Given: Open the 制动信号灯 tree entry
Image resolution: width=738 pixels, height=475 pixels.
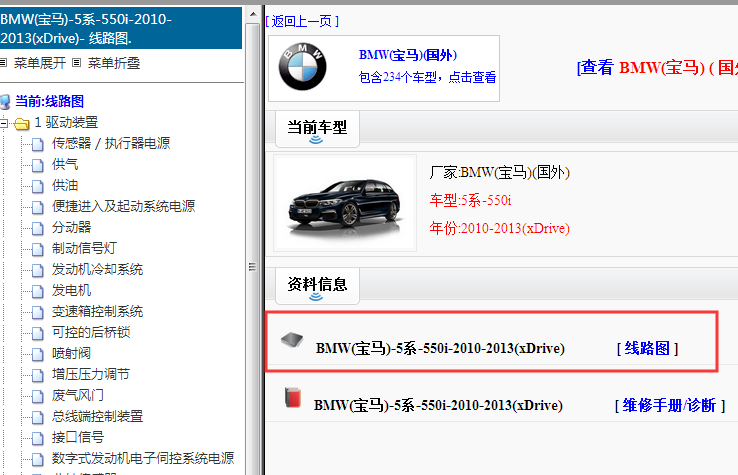Looking at the screenshot, I should pos(84,248).
